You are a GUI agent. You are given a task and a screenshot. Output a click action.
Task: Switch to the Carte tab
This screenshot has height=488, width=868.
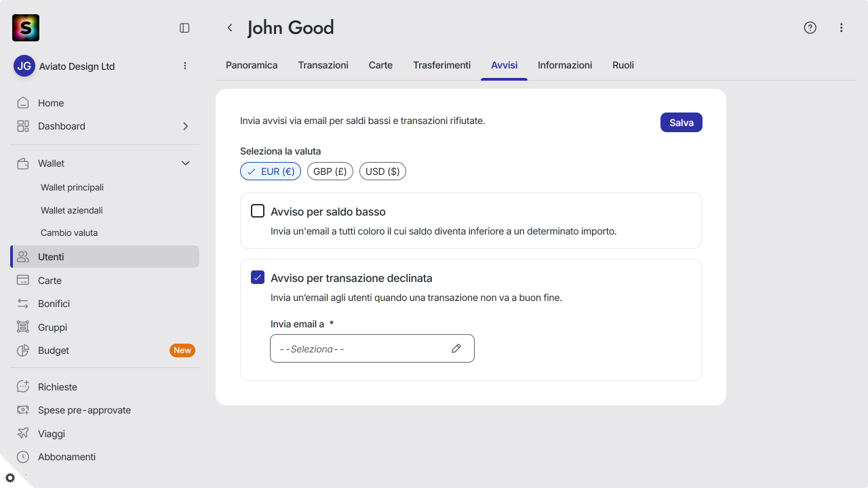(x=380, y=65)
